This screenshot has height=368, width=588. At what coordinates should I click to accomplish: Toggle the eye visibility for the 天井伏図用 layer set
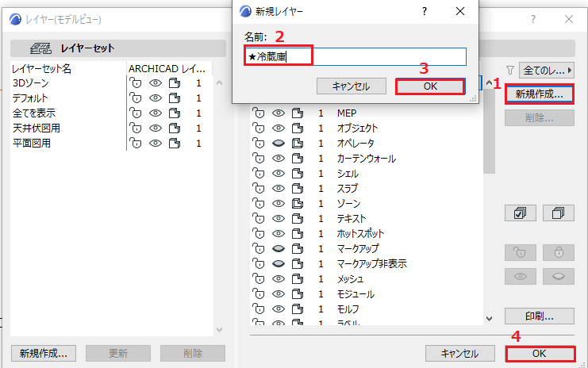point(156,128)
